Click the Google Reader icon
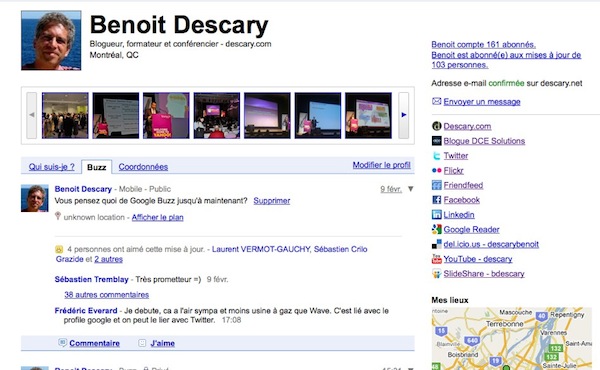Image resolution: width=600 pixels, height=370 pixels. point(437,229)
